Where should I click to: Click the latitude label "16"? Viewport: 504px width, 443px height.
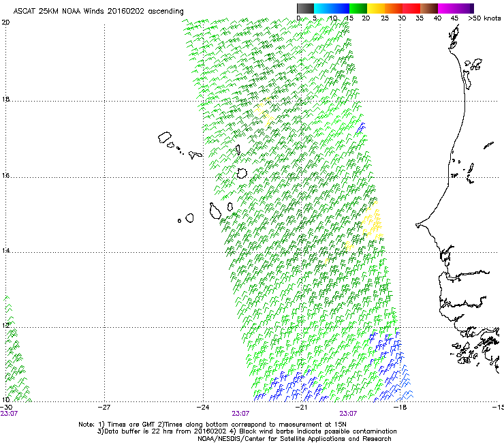coord(5,175)
